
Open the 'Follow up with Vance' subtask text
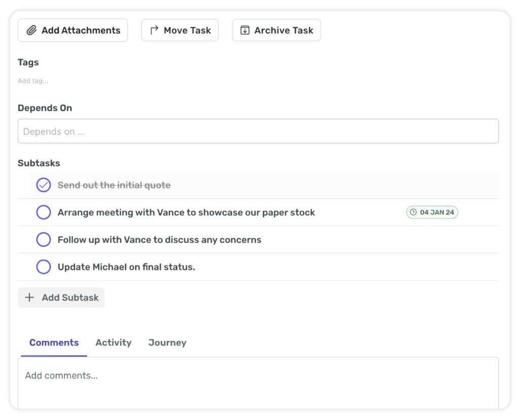(x=159, y=240)
